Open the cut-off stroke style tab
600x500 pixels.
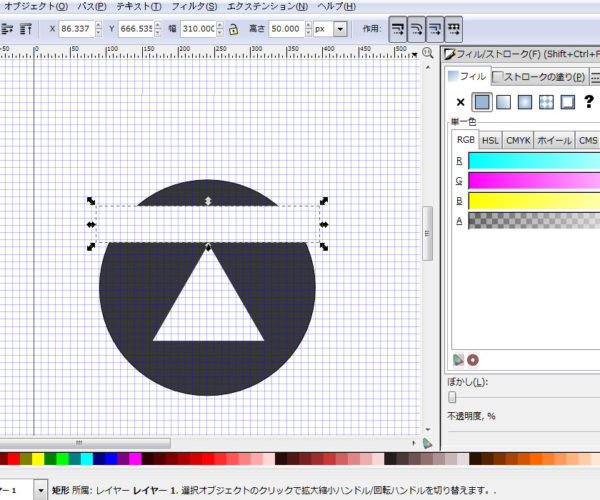595,77
